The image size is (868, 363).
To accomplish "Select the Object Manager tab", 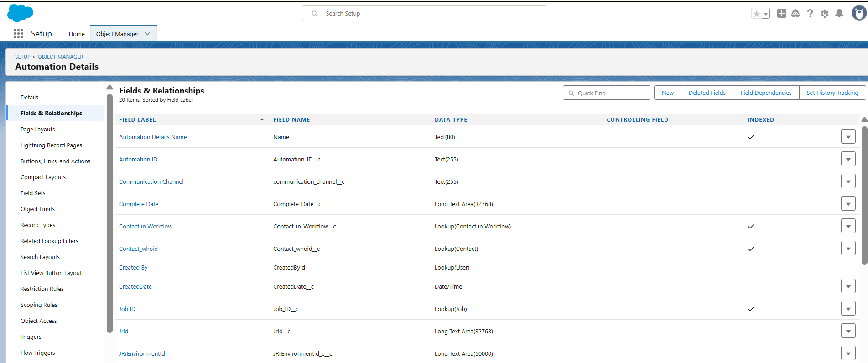I will 117,34.
